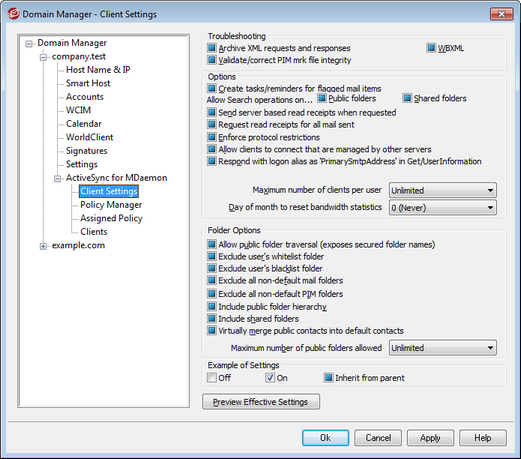This screenshot has height=459, width=521.
Task: Toggle Archive XML requests and responses checkbox
Action: click(211, 48)
